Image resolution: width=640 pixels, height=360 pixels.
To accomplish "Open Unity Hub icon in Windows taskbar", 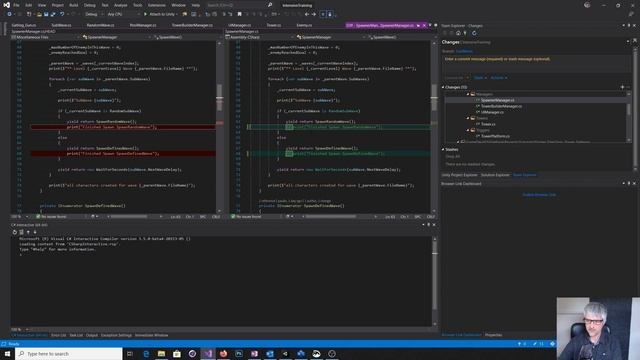I will pyautogui.click(x=285, y=353).
